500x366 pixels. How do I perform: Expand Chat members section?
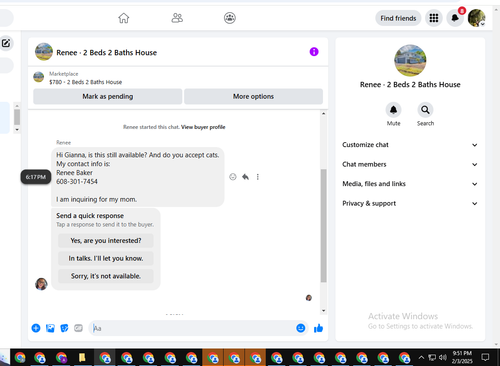tap(410, 164)
